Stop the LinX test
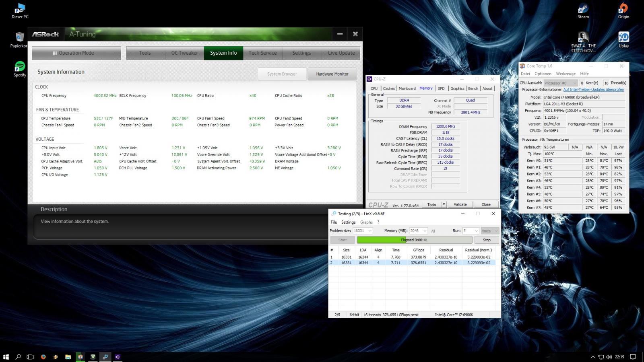644x362 pixels. coord(487,240)
